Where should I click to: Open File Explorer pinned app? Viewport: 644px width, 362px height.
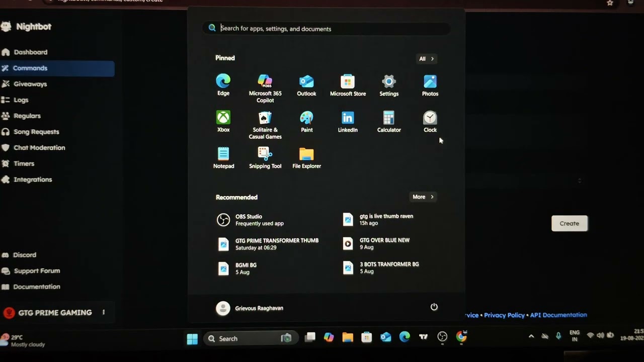point(306,157)
